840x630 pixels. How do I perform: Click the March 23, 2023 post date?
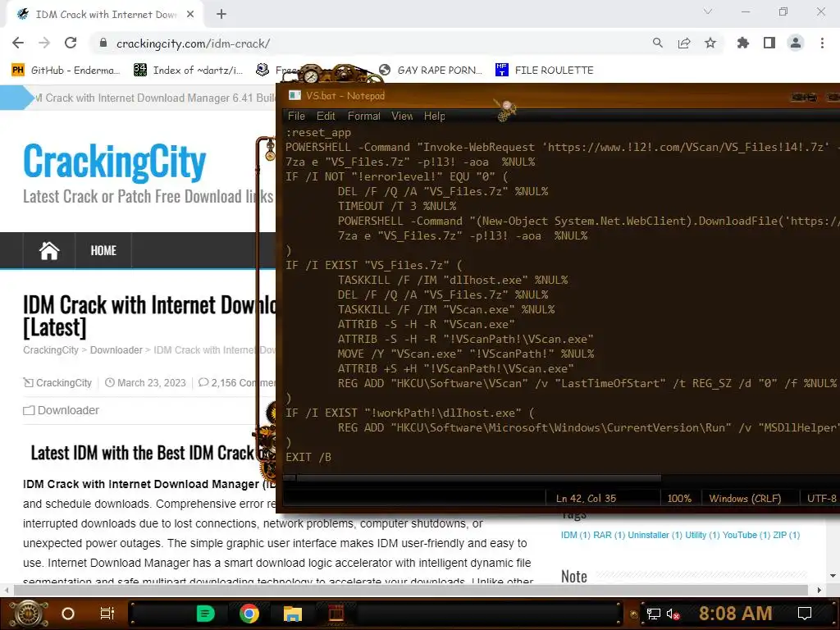coord(152,383)
